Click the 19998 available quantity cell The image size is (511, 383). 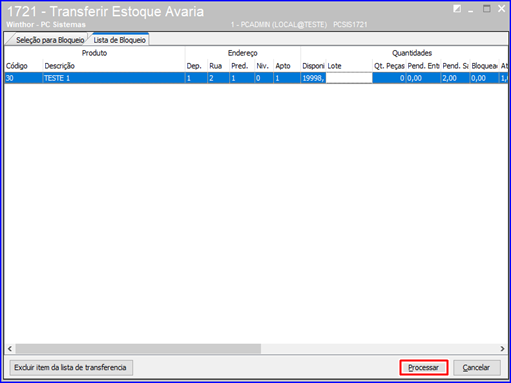[313, 78]
